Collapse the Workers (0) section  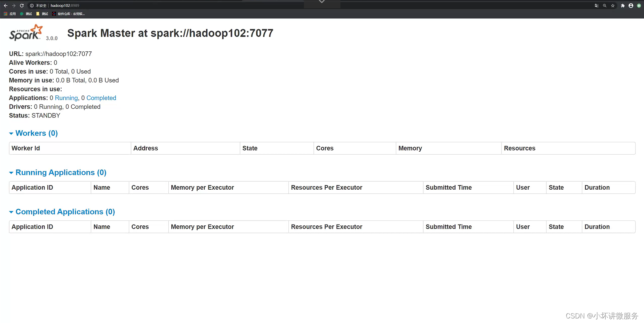pos(33,133)
